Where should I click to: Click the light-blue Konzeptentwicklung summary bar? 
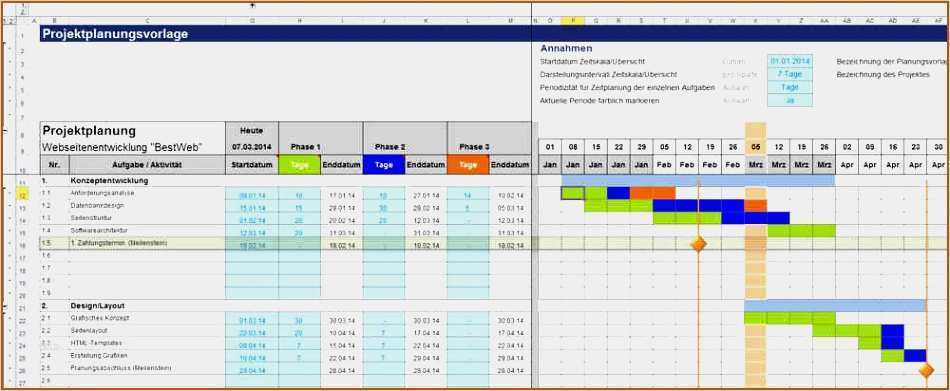tap(698, 180)
